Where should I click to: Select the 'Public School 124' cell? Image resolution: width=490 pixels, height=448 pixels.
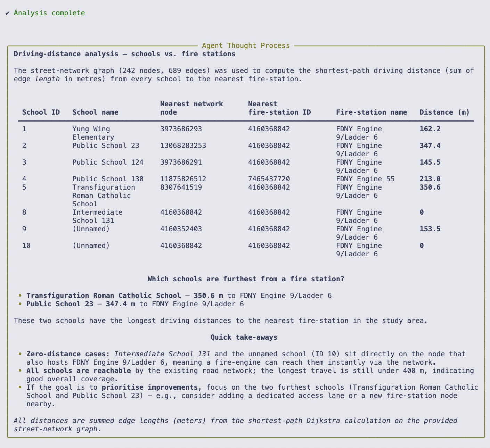[x=108, y=162]
